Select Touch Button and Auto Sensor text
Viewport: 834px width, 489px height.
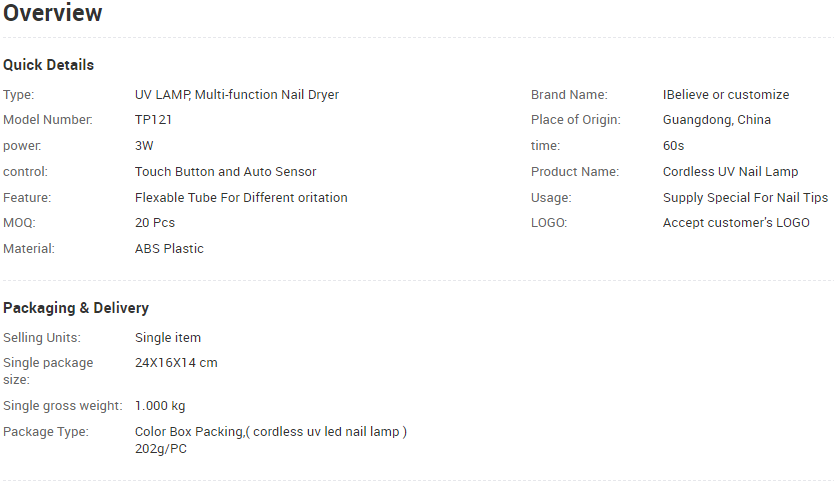pos(226,172)
